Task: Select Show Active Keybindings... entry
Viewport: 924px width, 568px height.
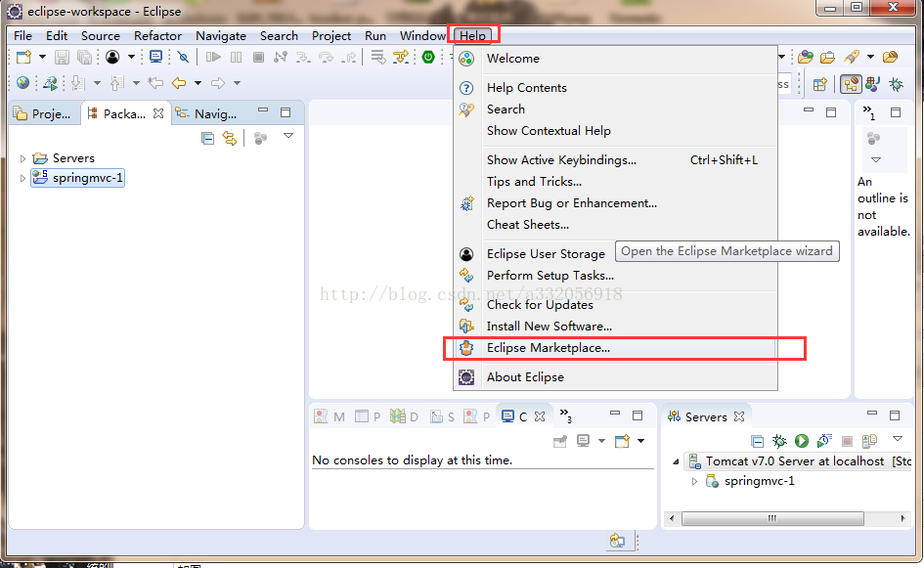Action: coord(615,160)
